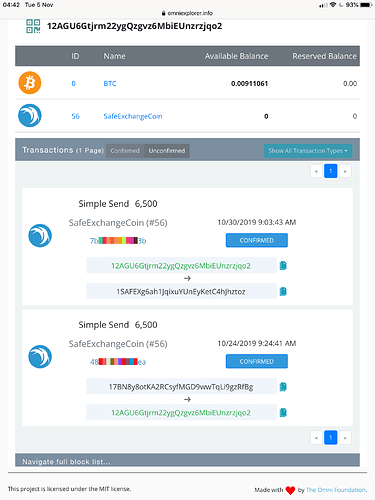Select page 1 in top pagination

331,171
